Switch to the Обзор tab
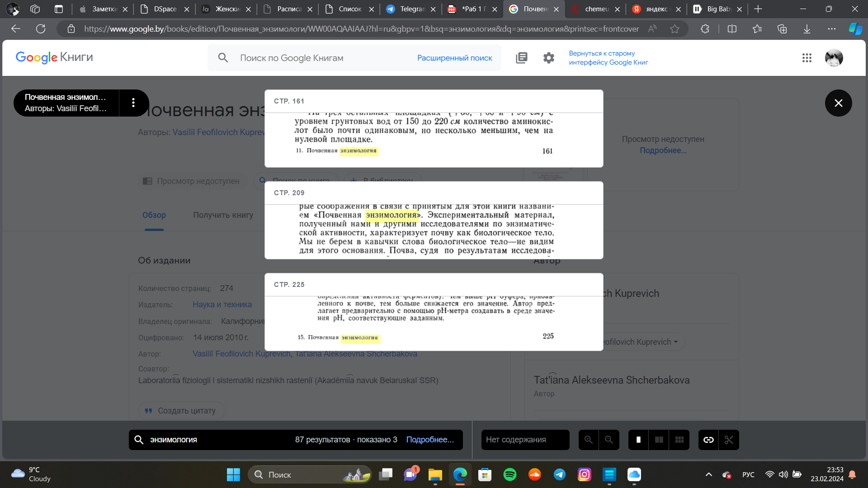This screenshot has width=868, height=488. [x=154, y=215]
